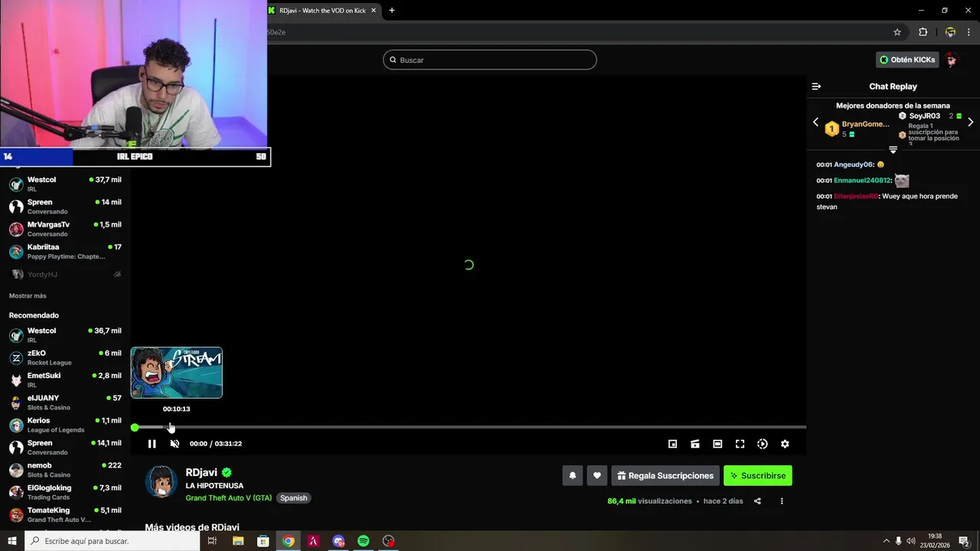Open playback speed control icon
Image resolution: width=980 pixels, height=551 pixels.
[x=763, y=444]
